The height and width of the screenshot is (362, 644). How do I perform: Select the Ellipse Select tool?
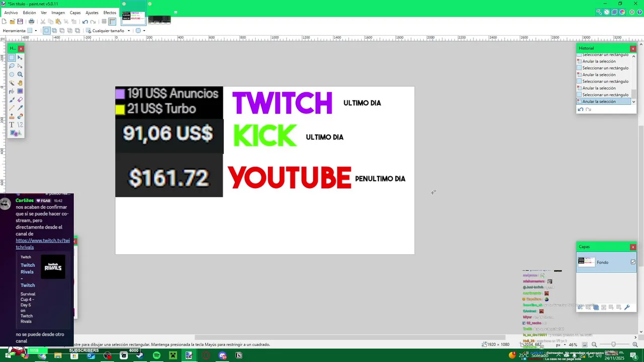click(12, 74)
